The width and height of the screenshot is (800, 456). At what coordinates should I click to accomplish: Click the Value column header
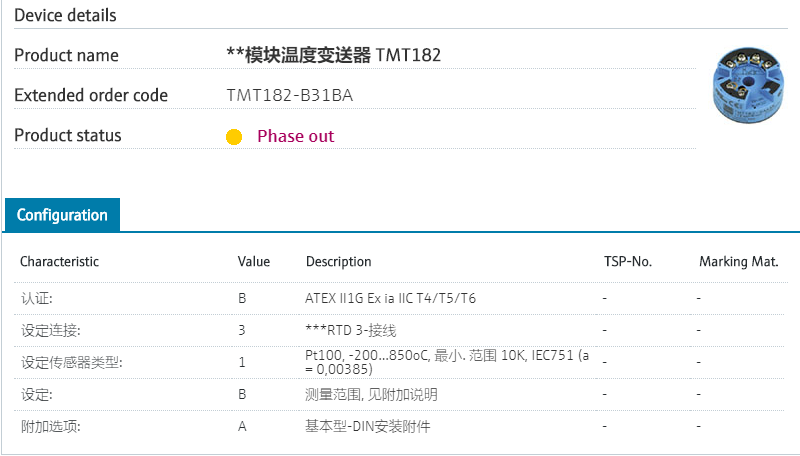click(x=254, y=262)
